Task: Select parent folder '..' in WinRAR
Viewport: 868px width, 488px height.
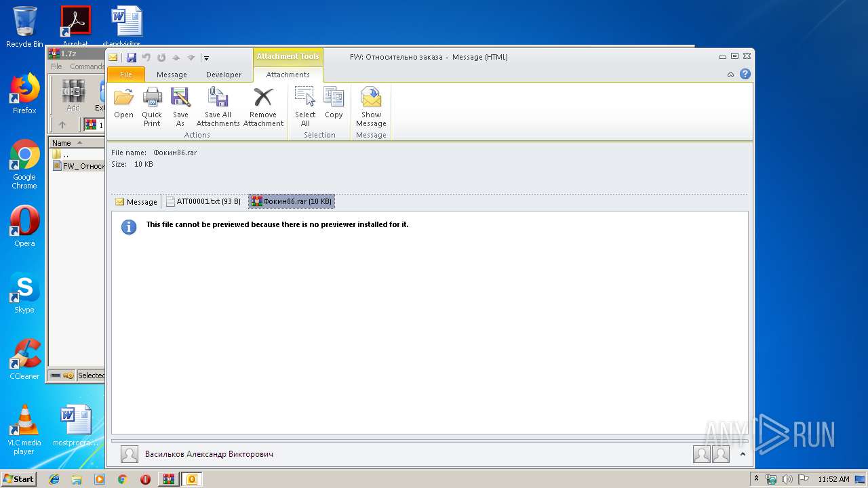Action: click(65, 155)
